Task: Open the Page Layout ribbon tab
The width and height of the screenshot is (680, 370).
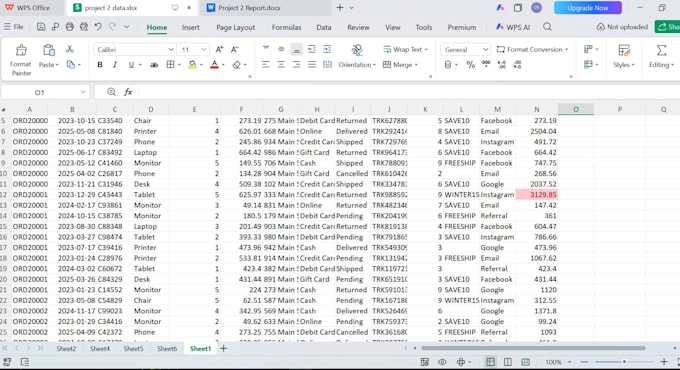Action: [x=235, y=27]
